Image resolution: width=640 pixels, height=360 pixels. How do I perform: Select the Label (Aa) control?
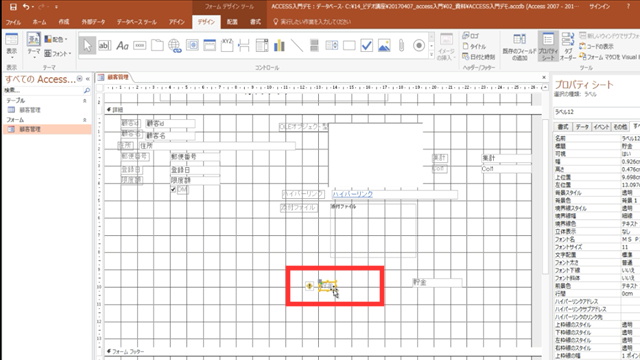[122, 45]
